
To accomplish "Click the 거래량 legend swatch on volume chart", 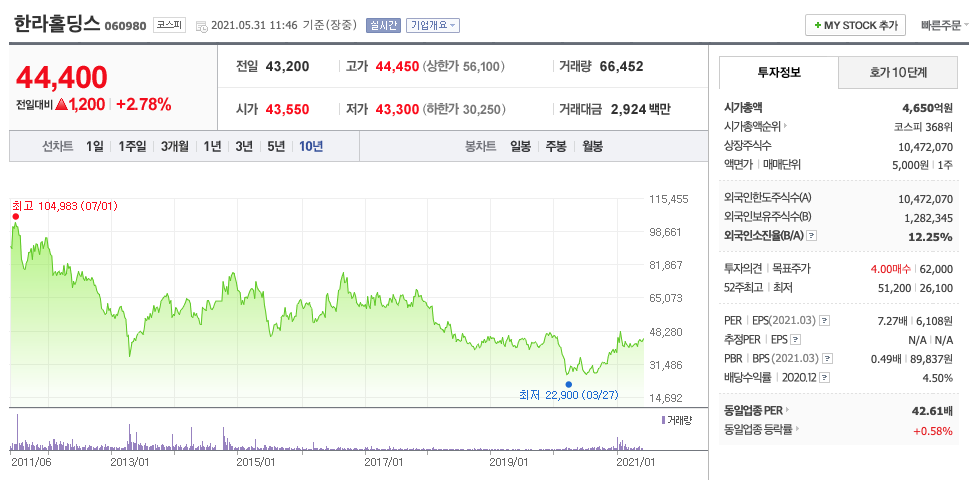I will click(664, 421).
